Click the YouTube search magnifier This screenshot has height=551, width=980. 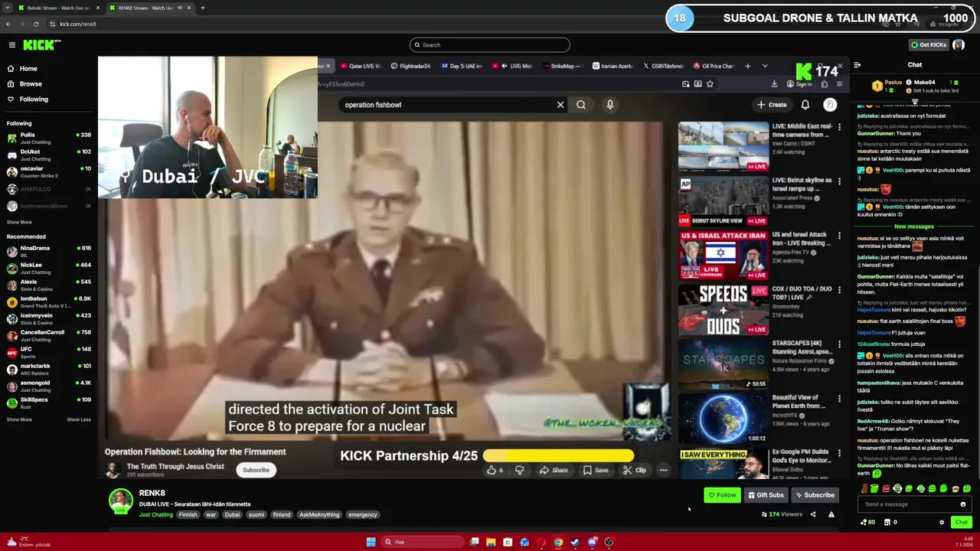pos(581,105)
